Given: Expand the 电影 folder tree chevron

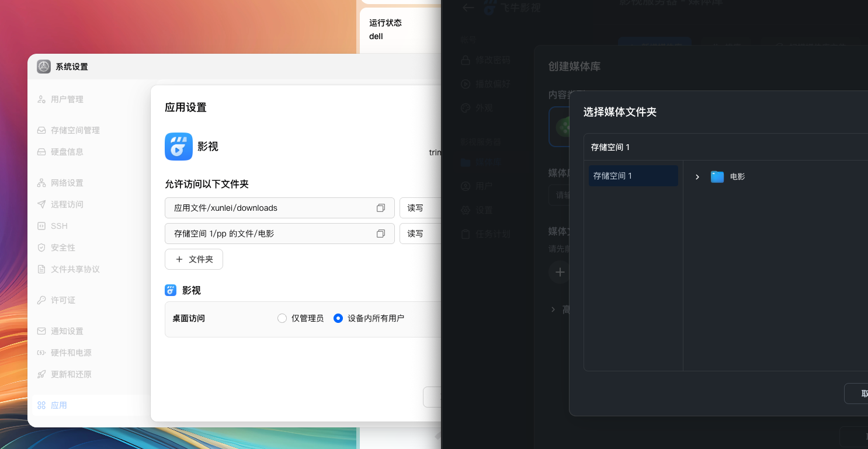Looking at the screenshot, I should pyautogui.click(x=697, y=177).
